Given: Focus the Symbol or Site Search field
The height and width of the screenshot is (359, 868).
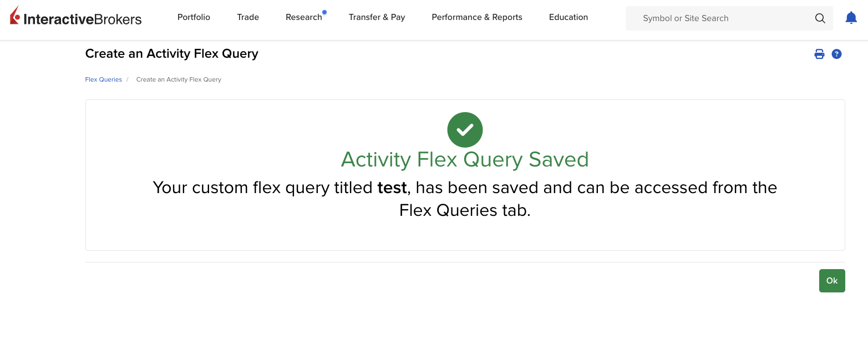Looking at the screenshot, I should click(x=721, y=18).
